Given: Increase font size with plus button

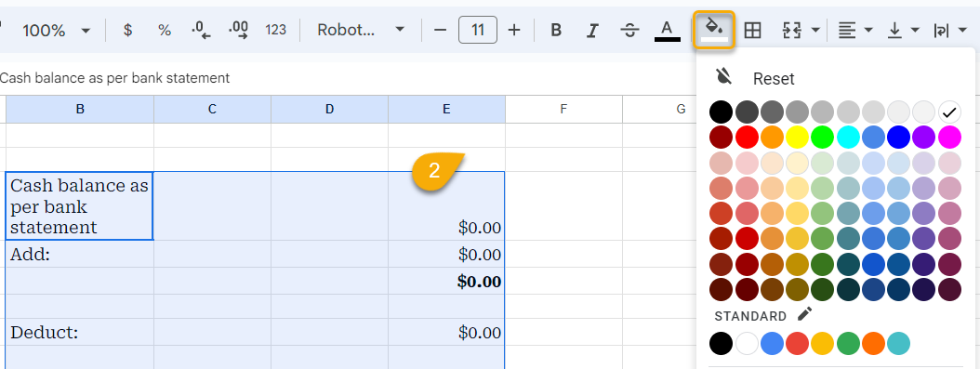Looking at the screenshot, I should tap(514, 30).
